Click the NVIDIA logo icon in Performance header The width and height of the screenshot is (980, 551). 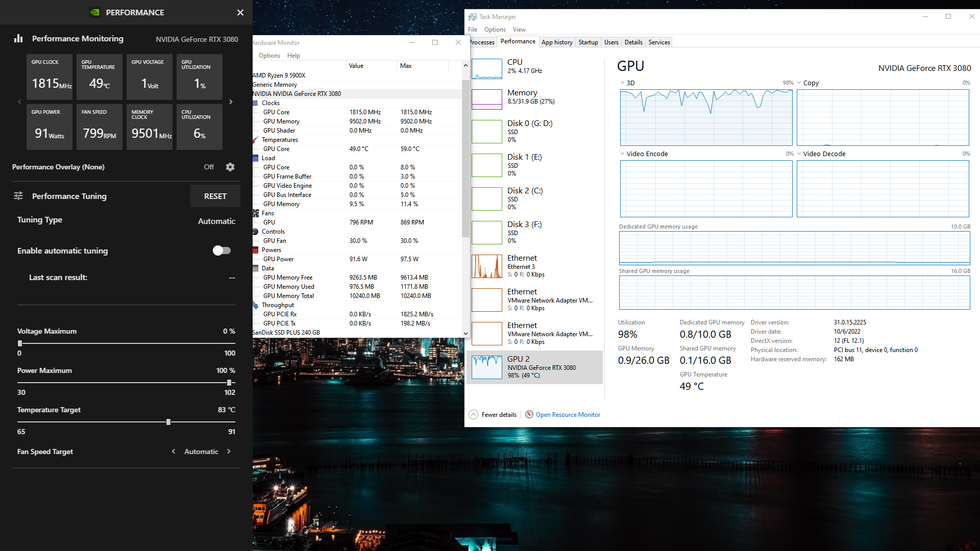95,12
